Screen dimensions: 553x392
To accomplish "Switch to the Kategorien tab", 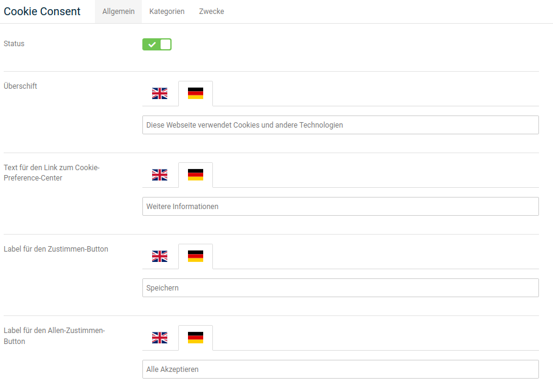I will (x=167, y=12).
